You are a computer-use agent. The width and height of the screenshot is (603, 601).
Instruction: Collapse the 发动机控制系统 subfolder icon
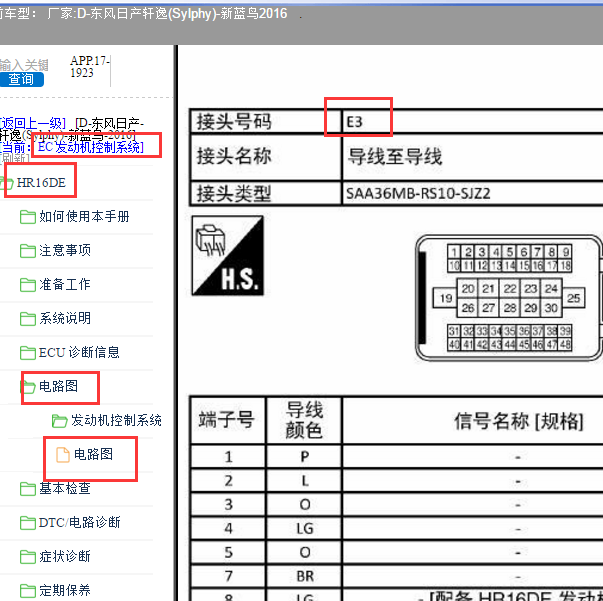60,421
